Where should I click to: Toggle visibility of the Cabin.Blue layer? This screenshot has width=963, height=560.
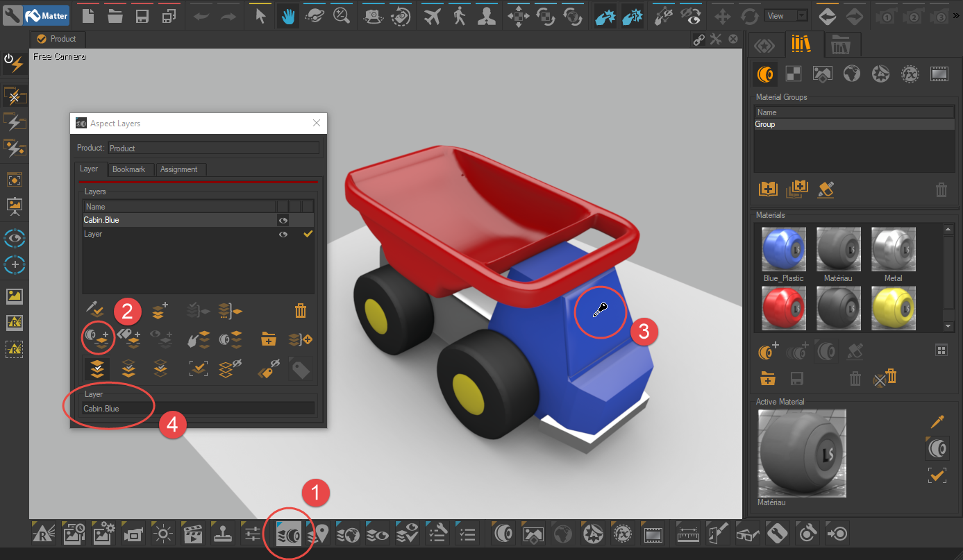pyautogui.click(x=283, y=220)
